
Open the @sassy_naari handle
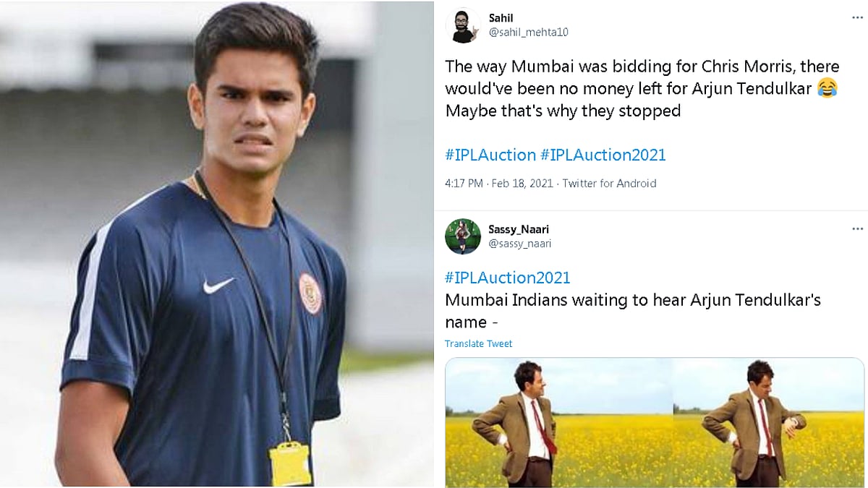pyautogui.click(x=519, y=244)
